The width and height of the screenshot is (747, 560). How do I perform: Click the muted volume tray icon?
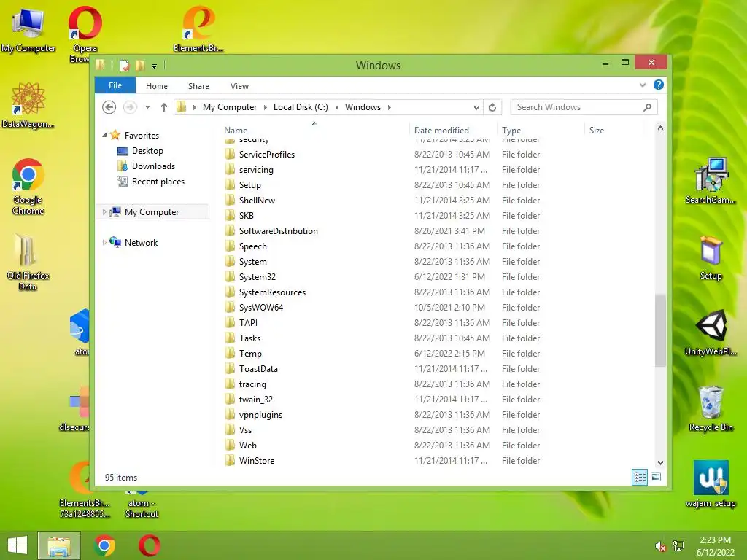pyautogui.click(x=660, y=546)
